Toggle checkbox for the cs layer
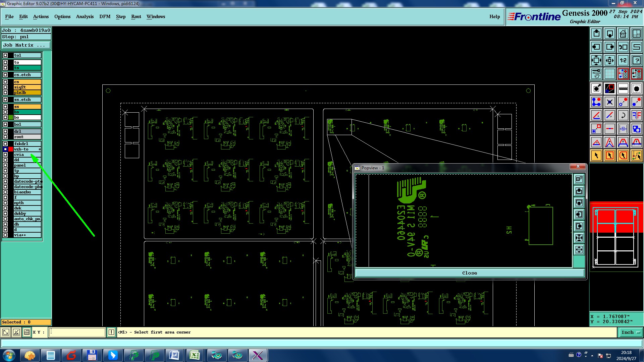 5,82
